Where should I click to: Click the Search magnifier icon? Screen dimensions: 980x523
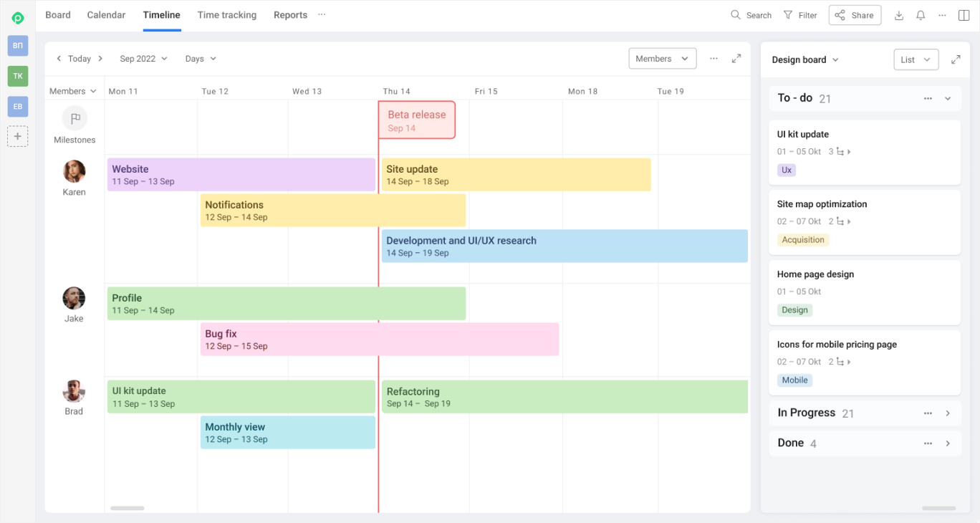(735, 15)
